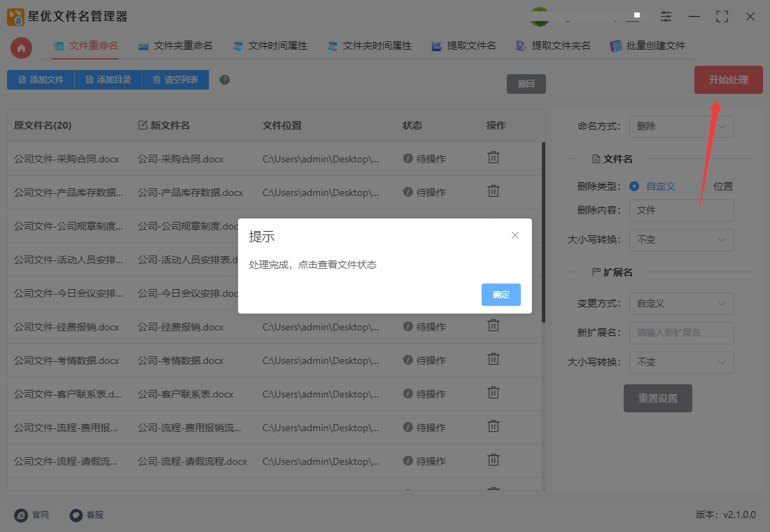Click the 删除内容 input field
The height and width of the screenshot is (532, 770).
(682, 210)
